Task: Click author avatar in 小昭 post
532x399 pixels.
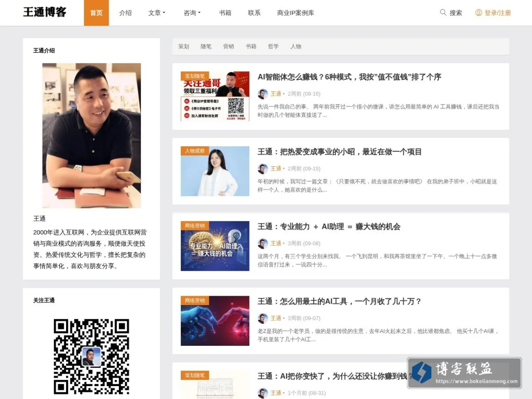Action: pyautogui.click(x=263, y=168)
